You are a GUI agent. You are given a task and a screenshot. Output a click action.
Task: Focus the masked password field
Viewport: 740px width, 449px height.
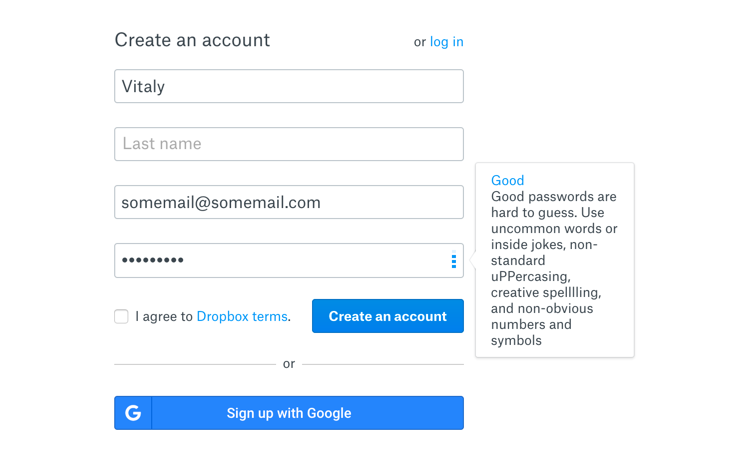pos(289,260)
